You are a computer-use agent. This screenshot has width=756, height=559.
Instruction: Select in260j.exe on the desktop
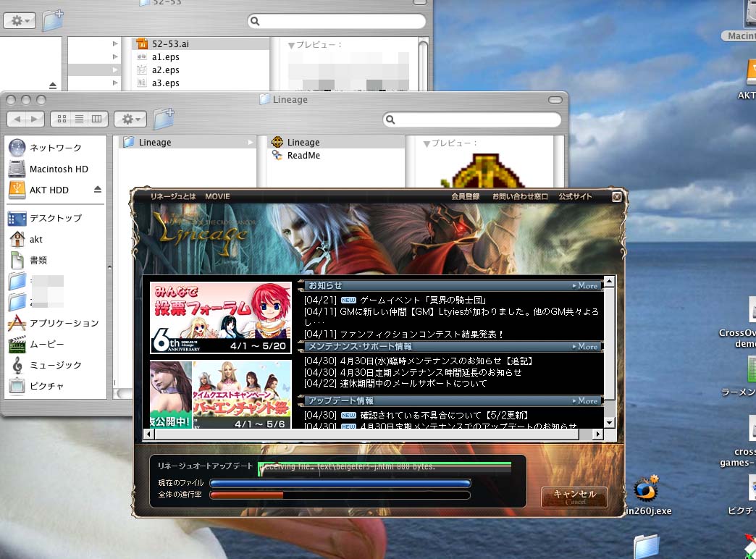click(x=647, y=495)
